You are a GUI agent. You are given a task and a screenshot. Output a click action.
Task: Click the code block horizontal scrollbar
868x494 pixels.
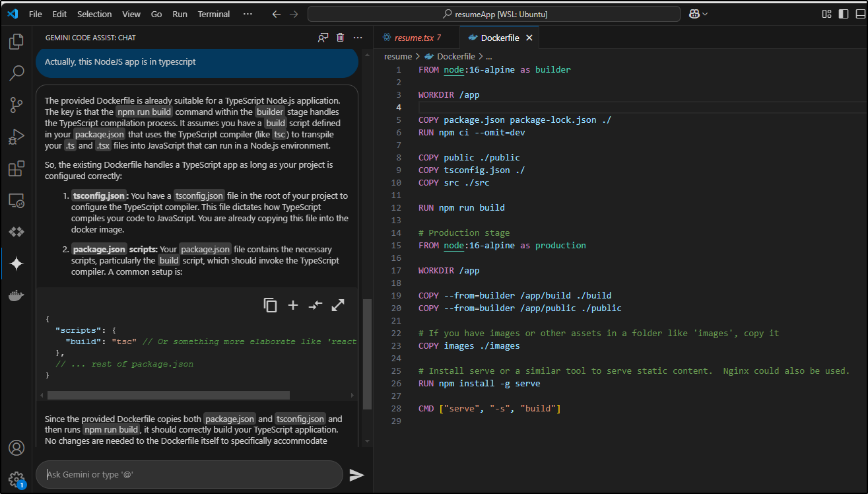coord(168,395)
